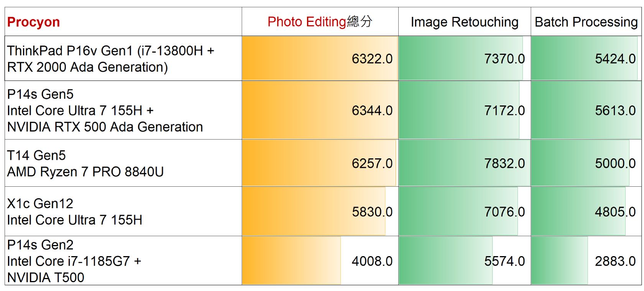Click the T14 Gen5 AMD Ryzen row label
Viewport: 644px width, 291px height.
pos(123,163)
